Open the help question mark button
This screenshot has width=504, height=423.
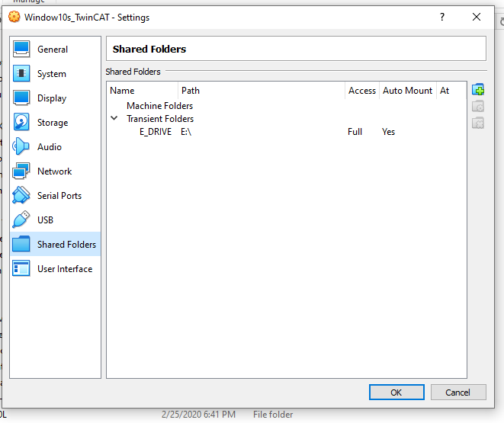click(442, 17)
